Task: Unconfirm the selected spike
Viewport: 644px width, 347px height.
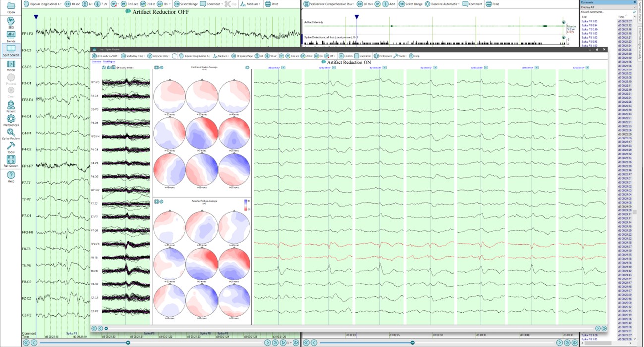Action: click(x=363, y=56)
